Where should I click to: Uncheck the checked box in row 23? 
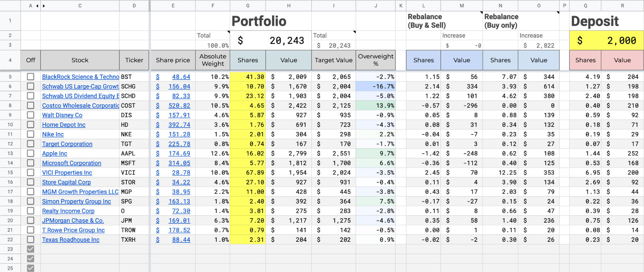coord(31,249)
